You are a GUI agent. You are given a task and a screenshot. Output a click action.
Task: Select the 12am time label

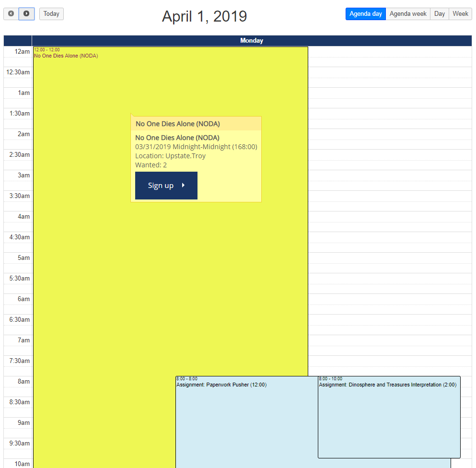tap(22, 52)
